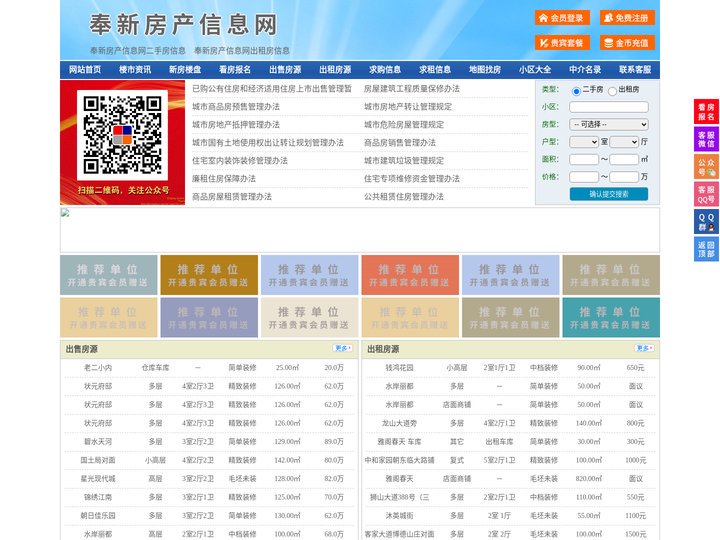Image resolution: width=720 pixels, height=540 pixels.
Task: Open the 星光现代城 sale listing
Action: click(98, 478)
